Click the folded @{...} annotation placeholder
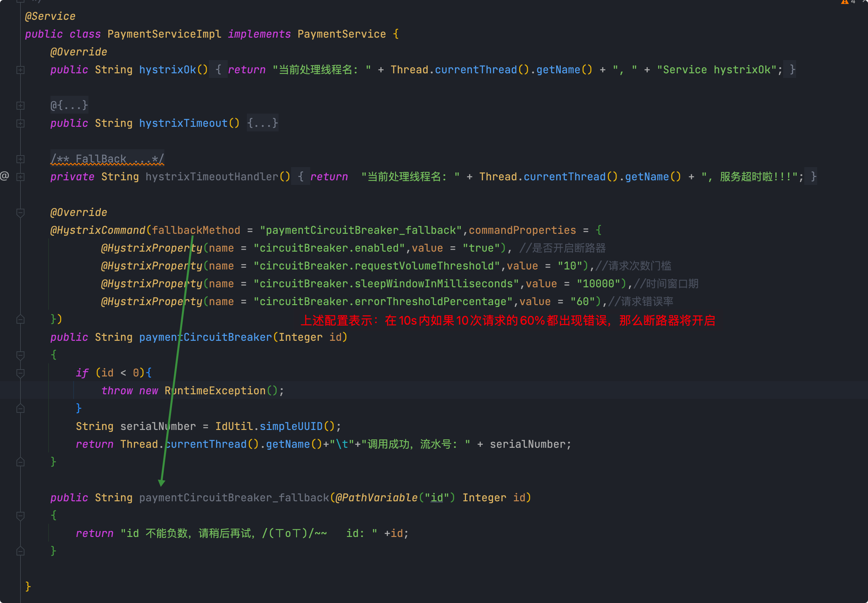The width and height of the screenshot is (868, 603). pyautogui.click(x=69, y=105)
